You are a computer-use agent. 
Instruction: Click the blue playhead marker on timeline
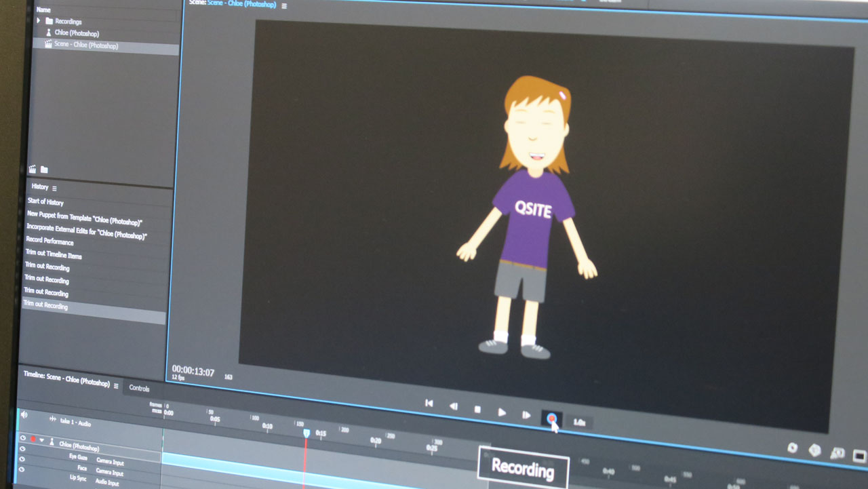pos(306,432)
